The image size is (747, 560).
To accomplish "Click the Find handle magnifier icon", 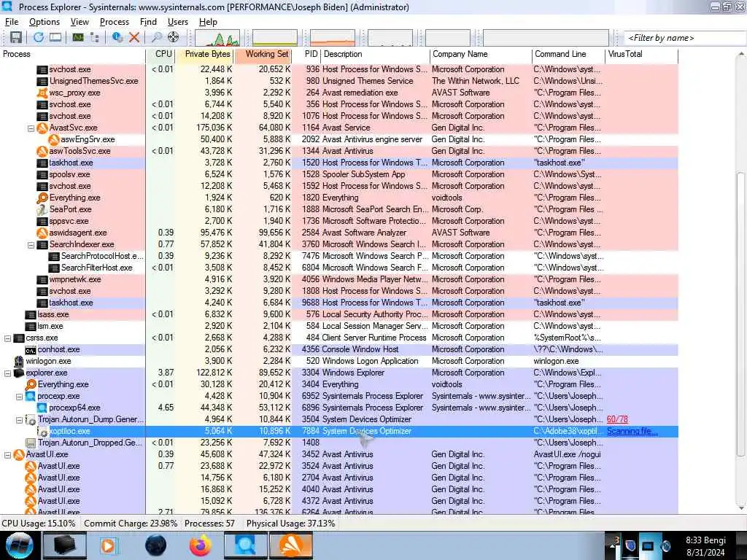I will tap(156, 37).
